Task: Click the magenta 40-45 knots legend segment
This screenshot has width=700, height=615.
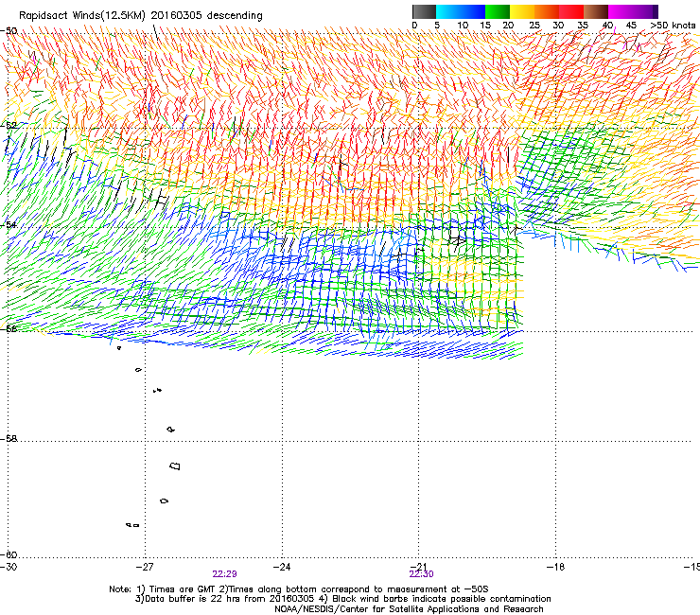Action: [x=621, y=11]
